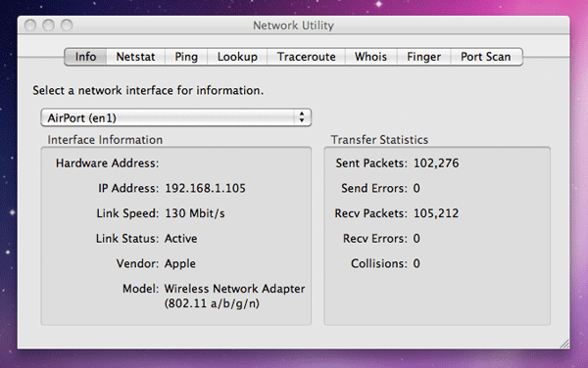Image resolution: width=588 pixels, height=368 pixels.
Task: Click the 'Select a network interface' instruction text
Action: (148, 91)
